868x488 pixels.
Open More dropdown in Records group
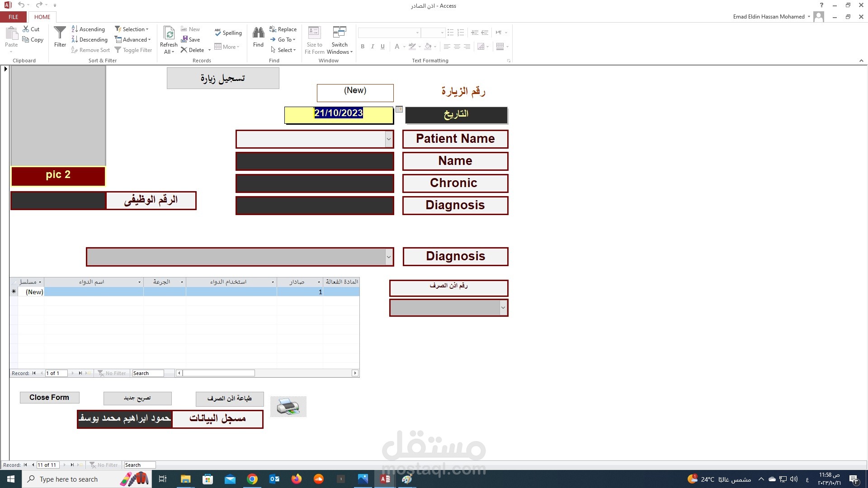pyautogui.click(x=227, y=47)
